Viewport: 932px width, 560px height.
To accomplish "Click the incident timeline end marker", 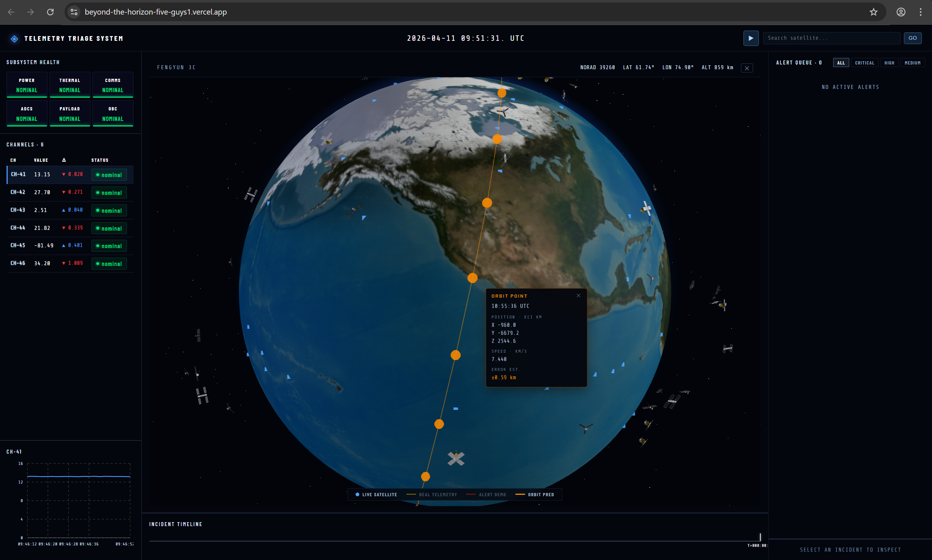I will (x=760, y=537).
